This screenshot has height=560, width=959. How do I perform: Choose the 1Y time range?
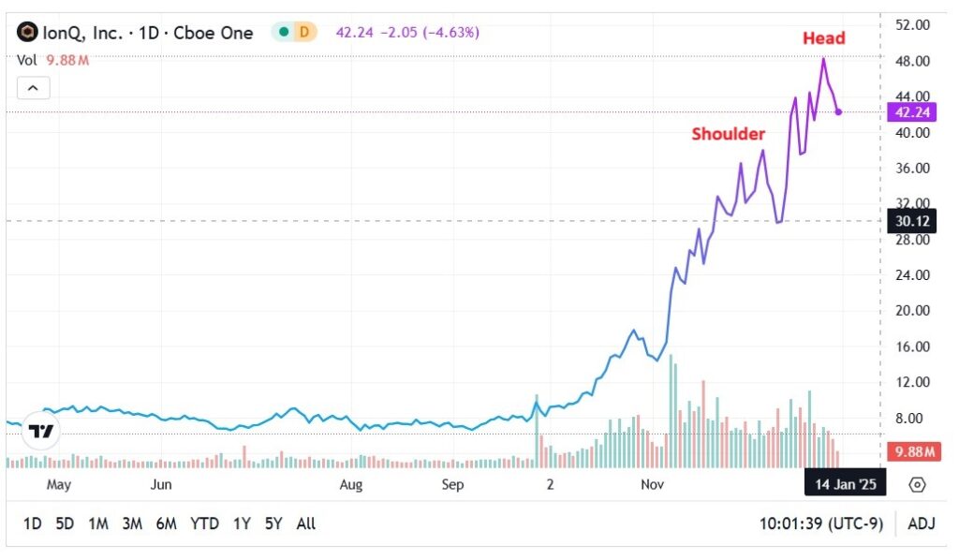click(242, 523)
